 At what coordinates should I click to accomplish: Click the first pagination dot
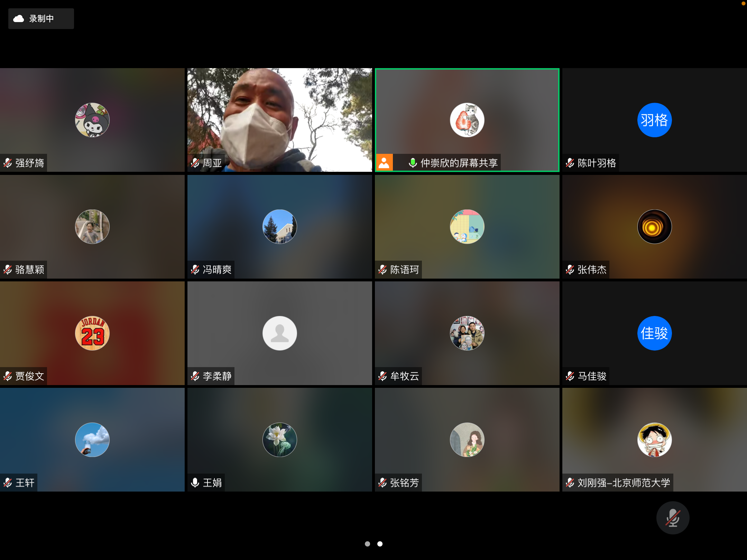pyautogui.click(x=367, y=543)
